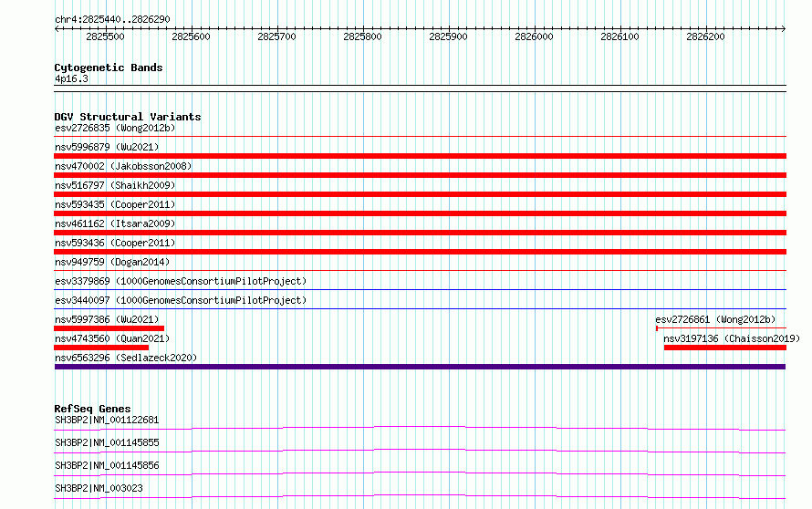Click the 2825800 ruler position label
This screenshot has width=812, height=509.
(x=362, y=36)
